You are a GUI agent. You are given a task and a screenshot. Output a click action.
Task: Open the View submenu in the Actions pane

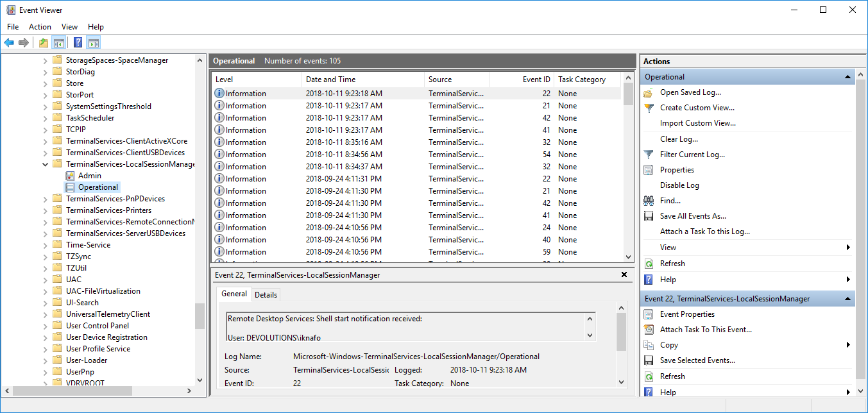tap(847, 248)
